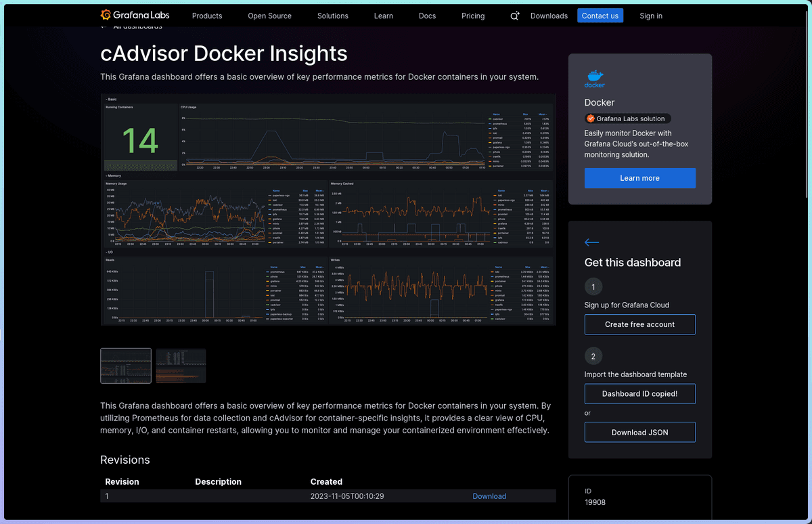Click Download JSON button

639,432
